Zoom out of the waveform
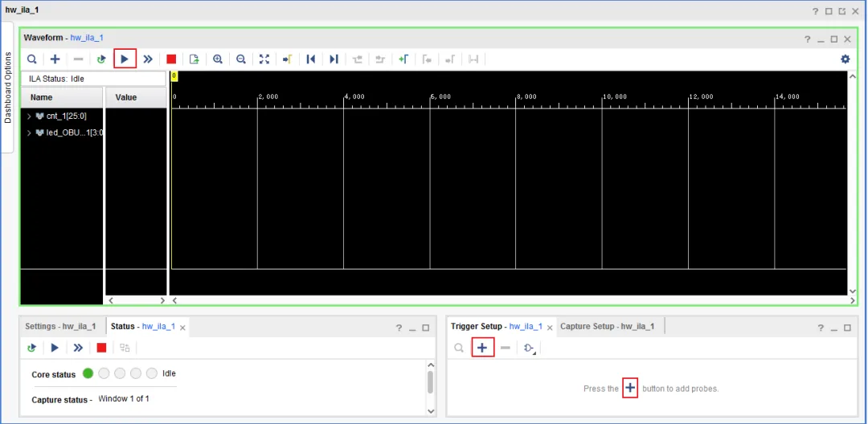Screen dimensions: 868x424 [241, 59]
